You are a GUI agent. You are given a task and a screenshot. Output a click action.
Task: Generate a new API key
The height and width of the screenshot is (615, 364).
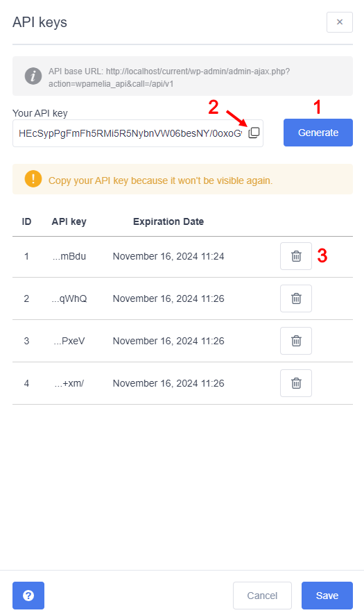point(318,133)
